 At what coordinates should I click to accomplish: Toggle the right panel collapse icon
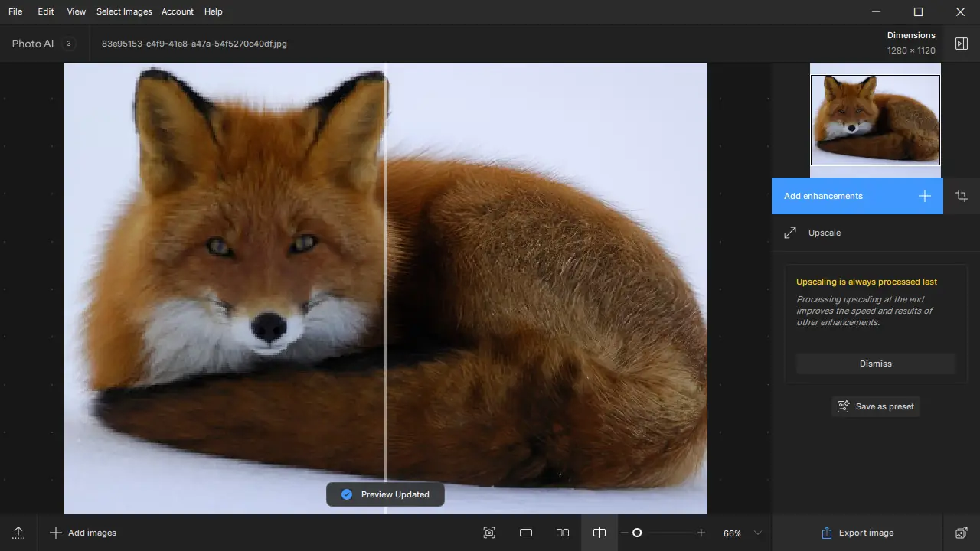coord(962,44)
